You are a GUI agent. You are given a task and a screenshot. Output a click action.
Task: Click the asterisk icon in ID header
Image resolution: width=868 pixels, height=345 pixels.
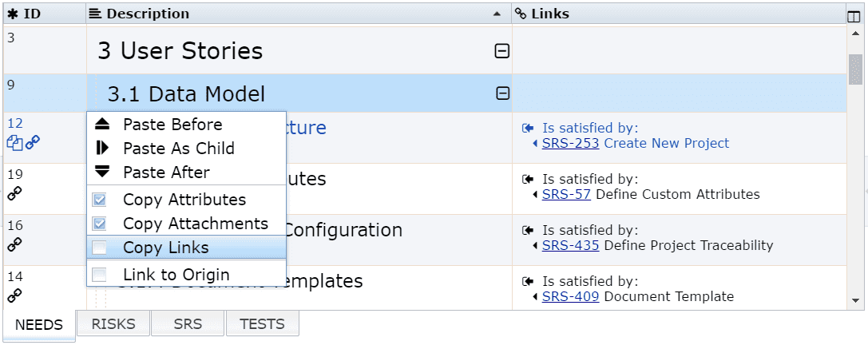coord(13,14)
